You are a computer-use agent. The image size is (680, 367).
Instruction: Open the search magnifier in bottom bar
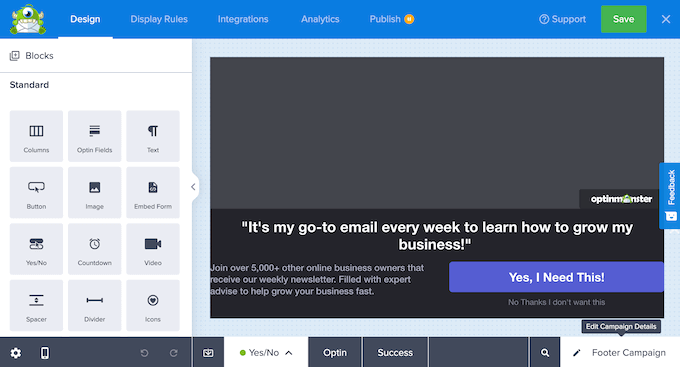545,353
